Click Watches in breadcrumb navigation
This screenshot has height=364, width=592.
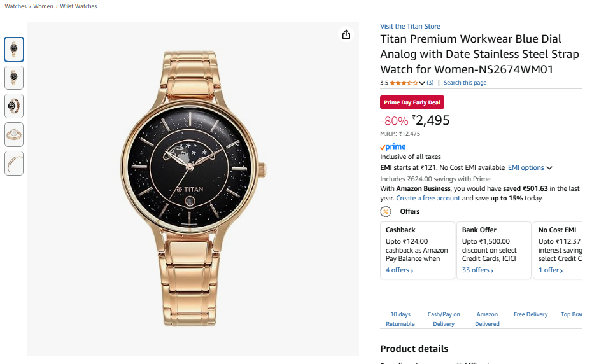pos(16,6)
